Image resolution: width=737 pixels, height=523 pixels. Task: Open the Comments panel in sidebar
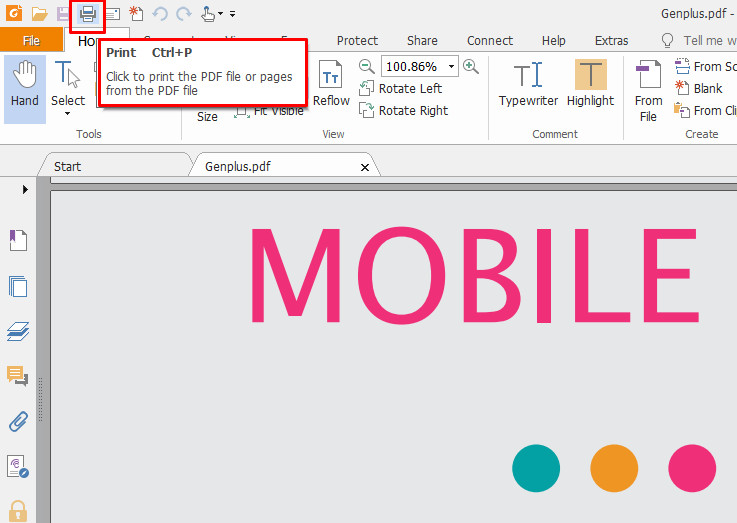[x=18, y=376]
